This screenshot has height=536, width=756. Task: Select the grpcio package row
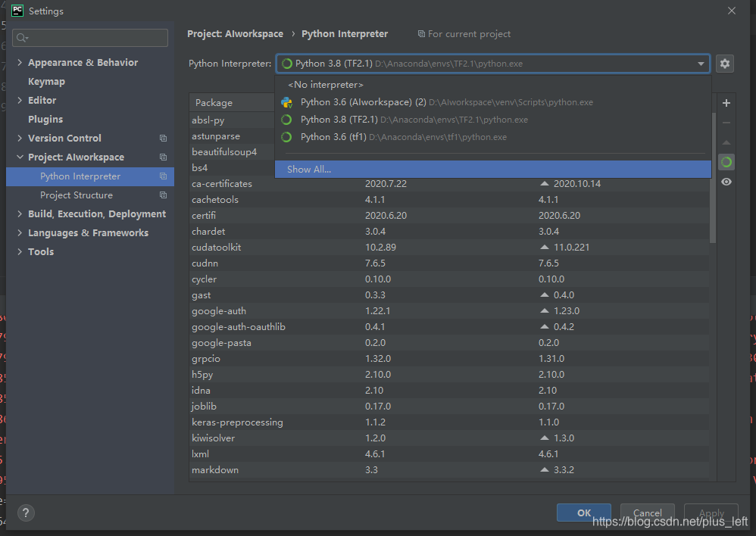449,359
